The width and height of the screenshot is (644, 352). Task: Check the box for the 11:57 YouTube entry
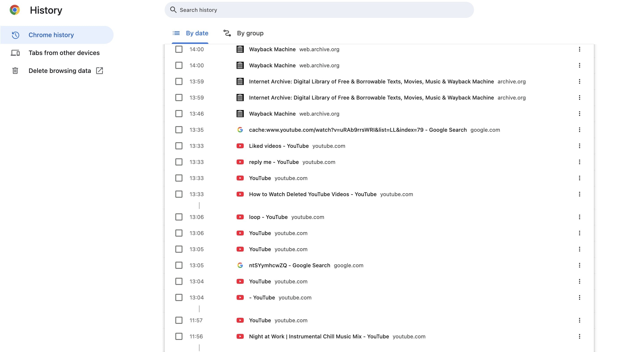tap(179, 320)
